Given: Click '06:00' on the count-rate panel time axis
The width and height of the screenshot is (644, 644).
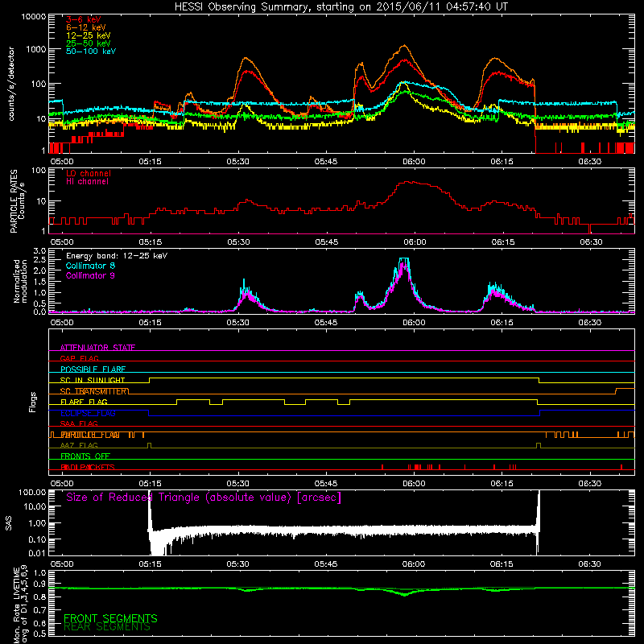Looking at the screenshot, I should pyautogui.click(x=414, y=162).
